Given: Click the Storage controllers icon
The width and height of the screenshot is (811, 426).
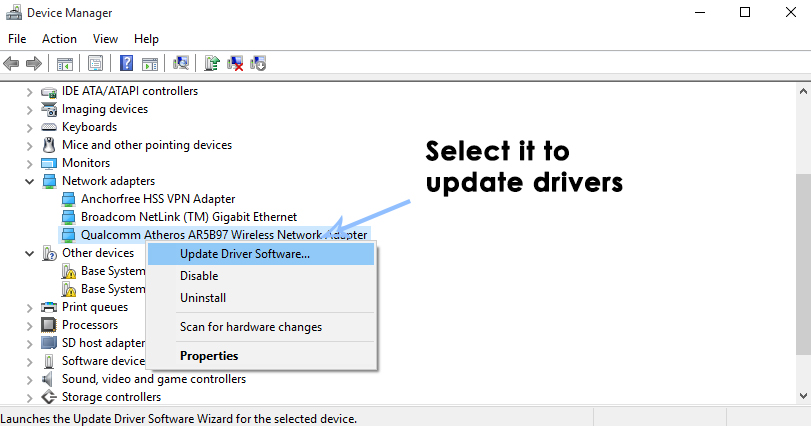Looking at the screenshot, I should click(x=49, y=397).
